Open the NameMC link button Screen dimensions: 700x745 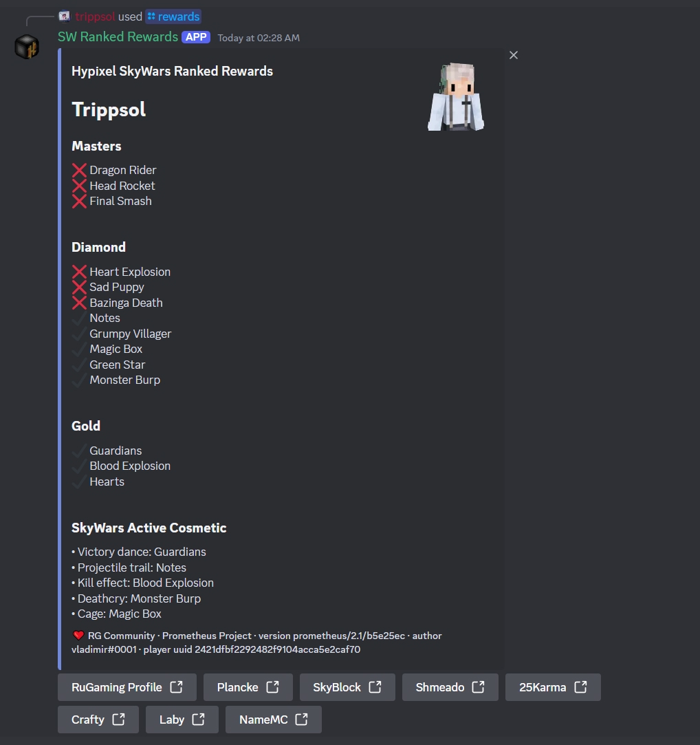click(x=274, y=720)
